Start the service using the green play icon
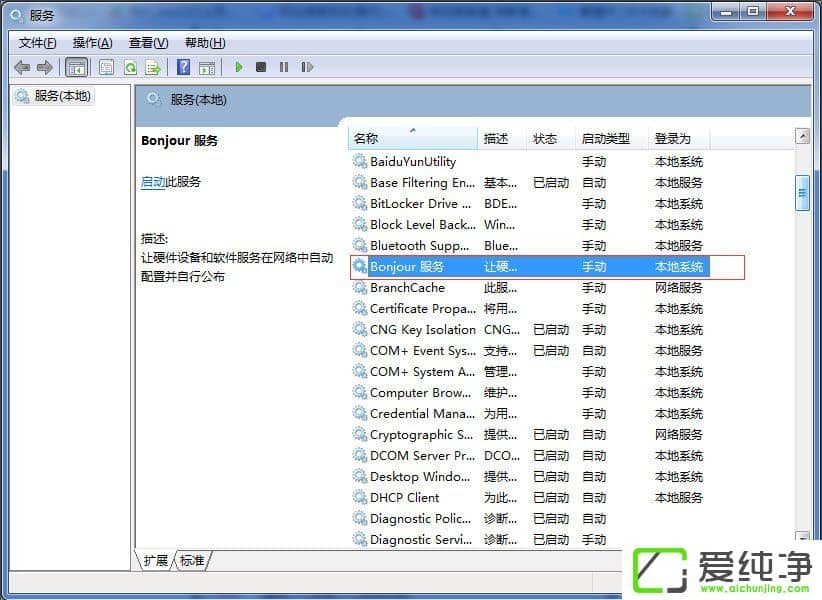Image resolution: width=822 pixels, height=600 pixels. (239, 67)
